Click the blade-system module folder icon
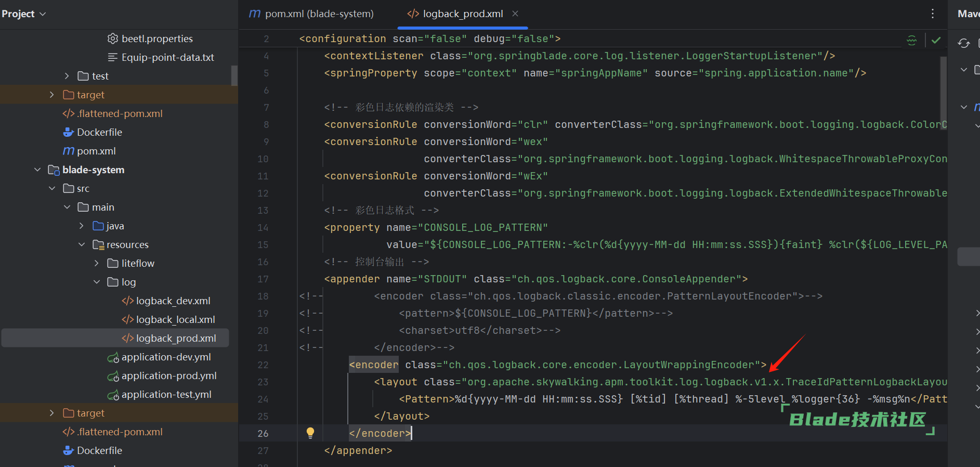 click(x=54, y=170)
